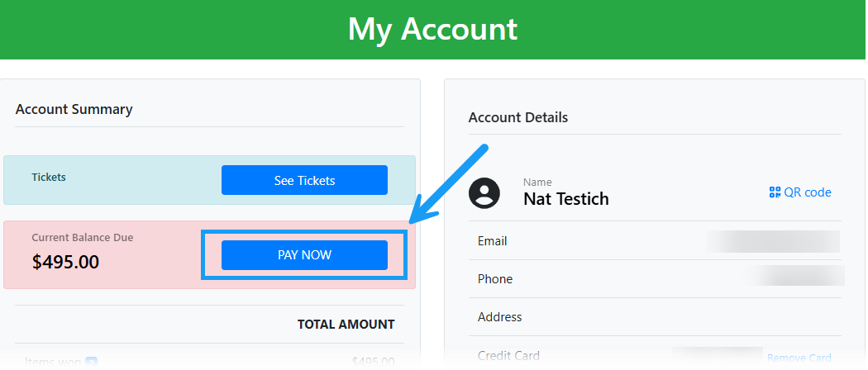
Task: Click the Phone field label
Action: (495, 279)
